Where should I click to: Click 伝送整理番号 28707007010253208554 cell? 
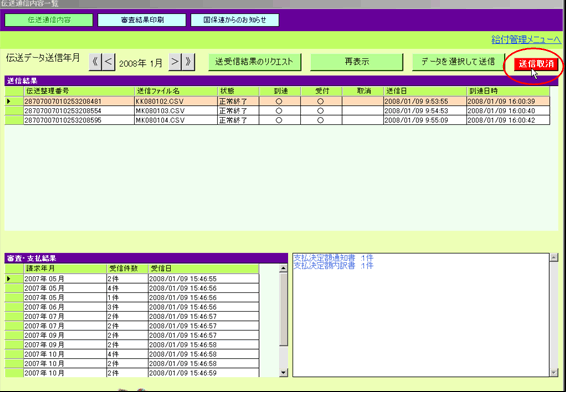[79, 111]
